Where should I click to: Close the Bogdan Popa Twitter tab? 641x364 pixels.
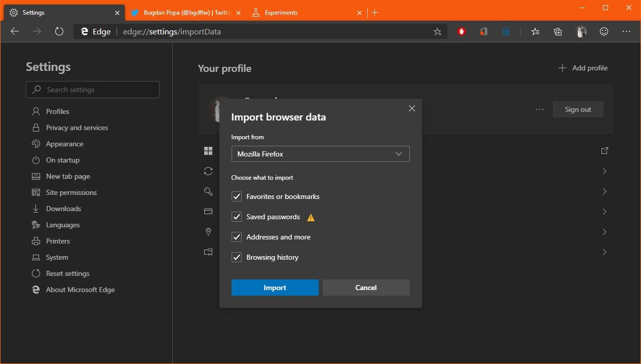[x=239, y=13]
